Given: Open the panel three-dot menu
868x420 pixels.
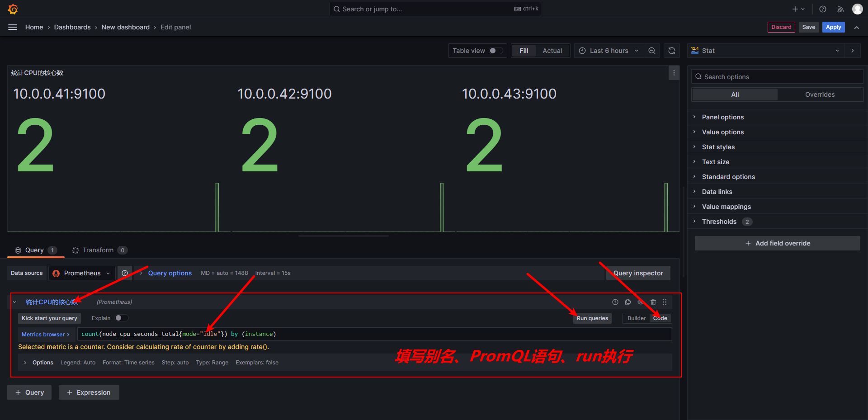Looking at the screenshot, I should [674, 73].
